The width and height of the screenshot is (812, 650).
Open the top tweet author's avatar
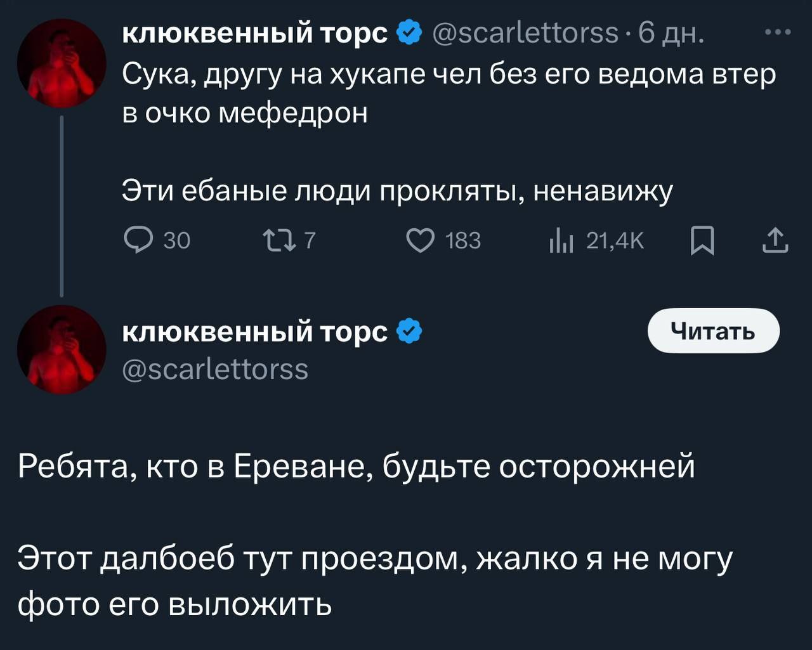click(x=62, y=63)
